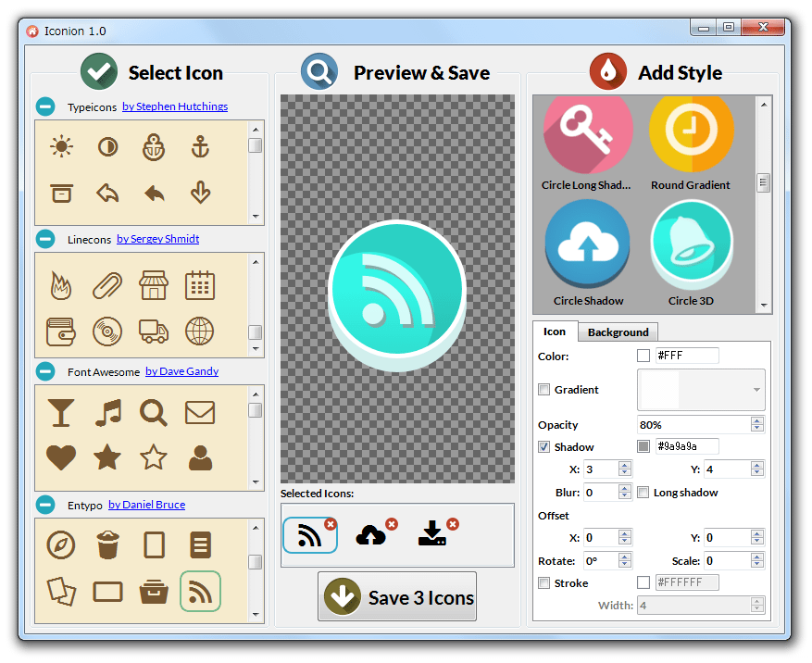812x663 pixels.
Task: Select the solid star icon
Action: pyautogui.click(x=107, y=457)
